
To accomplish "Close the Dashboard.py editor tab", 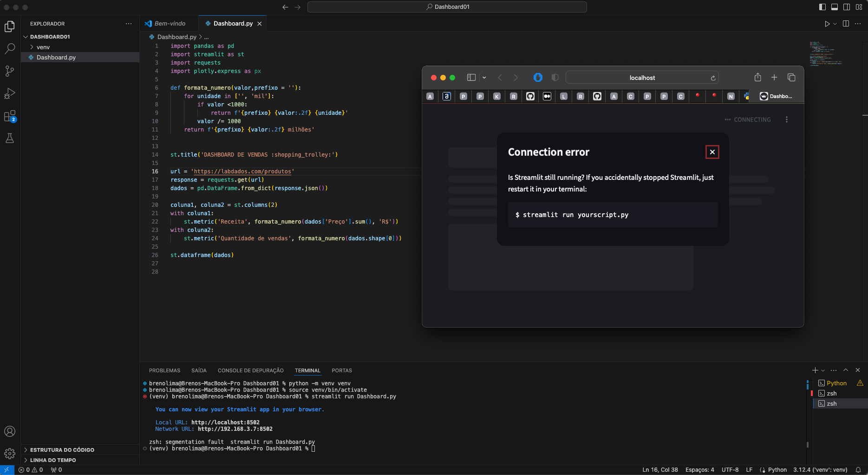I will click(260, 24).
